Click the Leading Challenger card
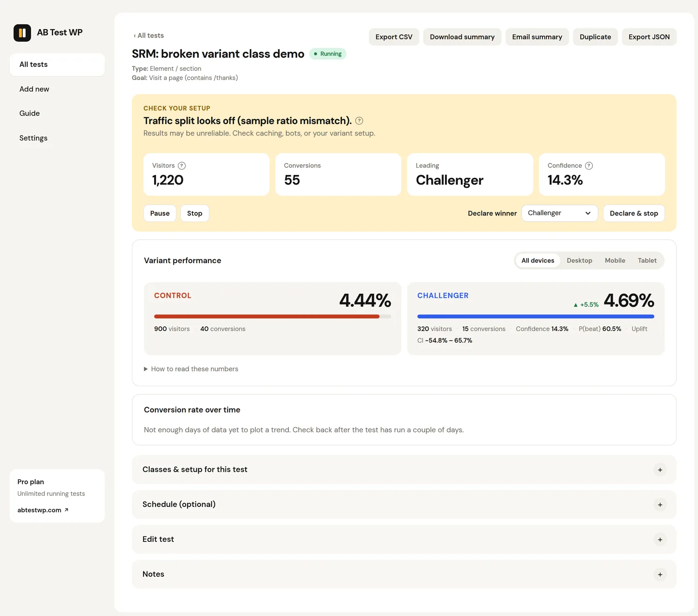 470,174
